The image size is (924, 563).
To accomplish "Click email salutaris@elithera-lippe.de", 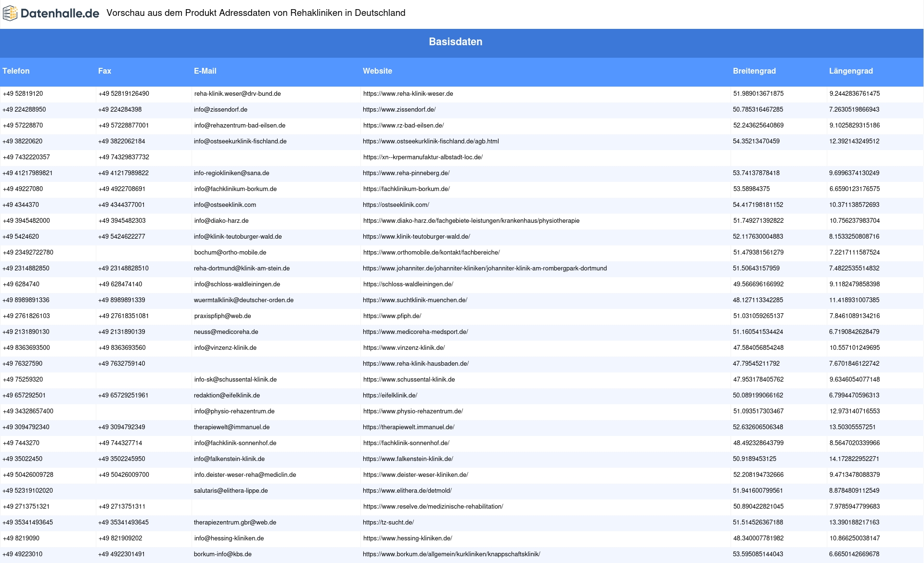I will tap(231, 491).
